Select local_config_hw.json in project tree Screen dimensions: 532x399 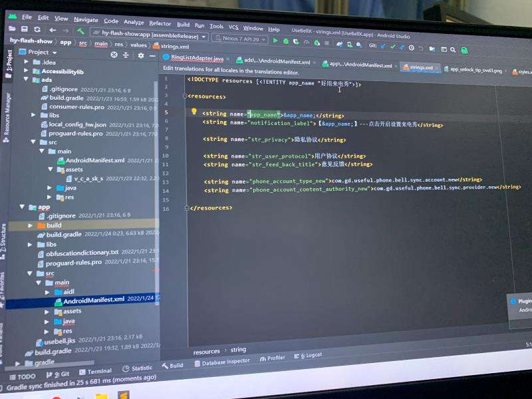[x=77, y=124]
